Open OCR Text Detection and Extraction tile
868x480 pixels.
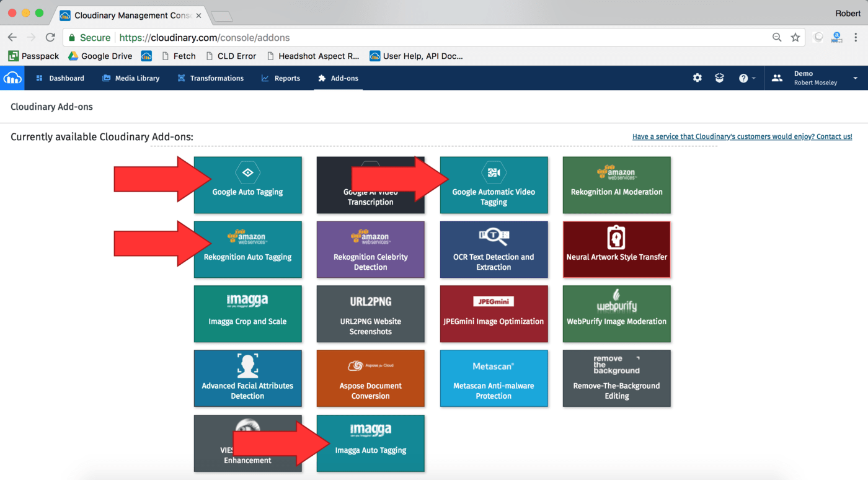pos(494,249)
